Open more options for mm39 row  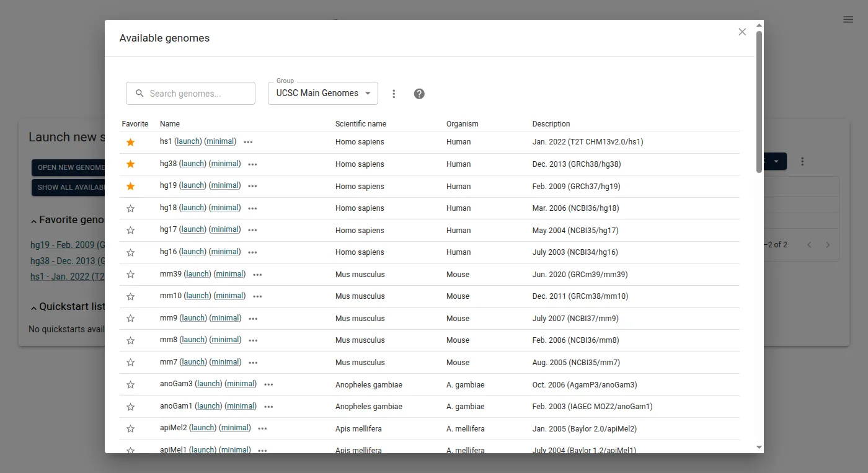coord(257,275)
